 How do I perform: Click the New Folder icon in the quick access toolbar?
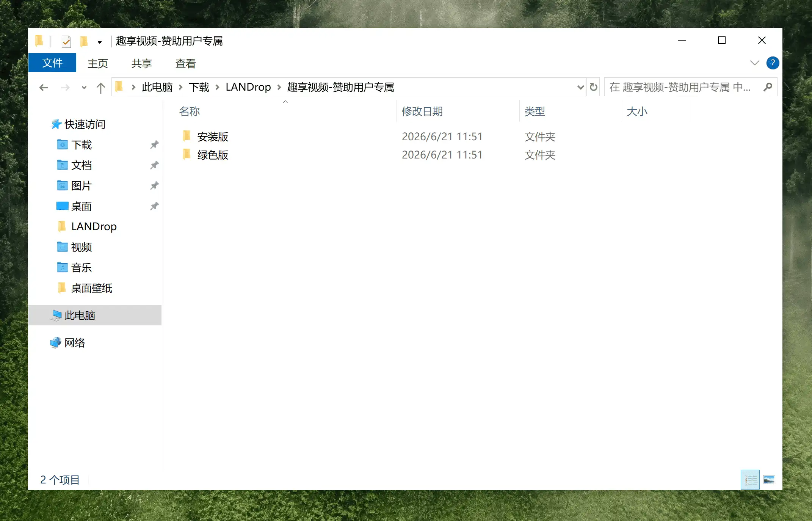(84, 41)
